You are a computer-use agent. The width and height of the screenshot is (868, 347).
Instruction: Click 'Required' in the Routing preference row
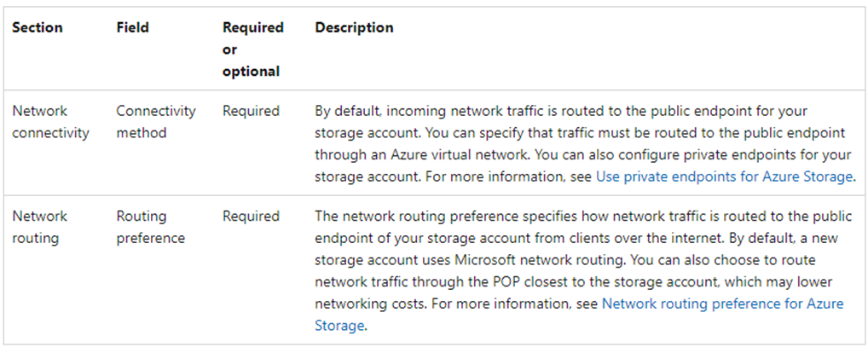[251, 216]
